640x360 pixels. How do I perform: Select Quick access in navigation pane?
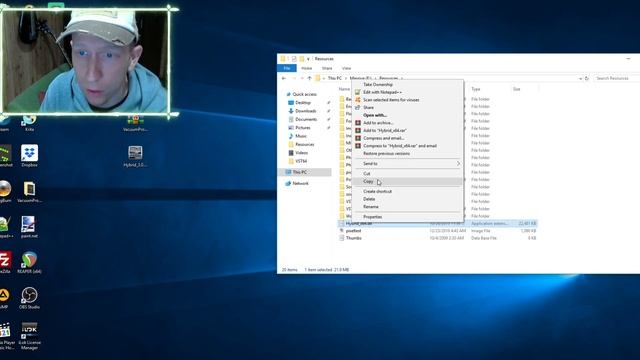304,94
